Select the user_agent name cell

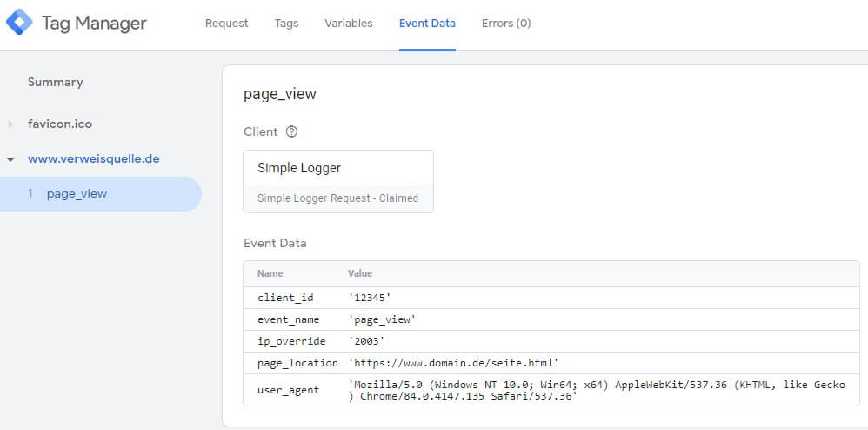(x=289, y=390)
